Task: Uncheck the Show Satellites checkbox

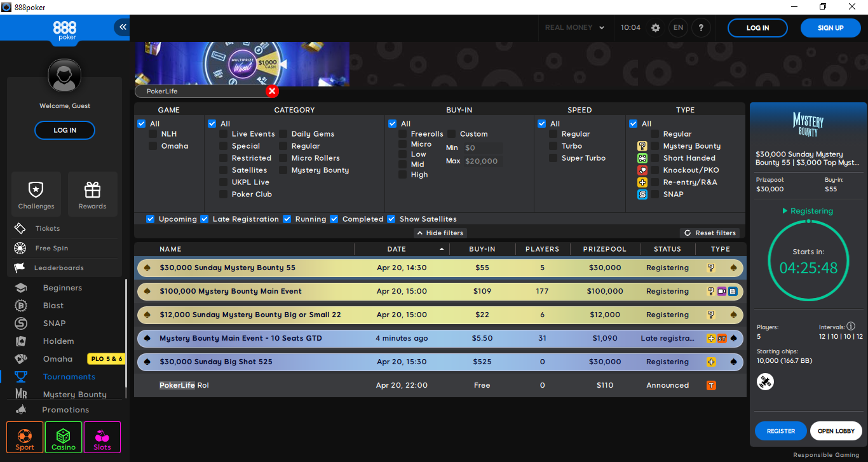Action: pyautogui.click(x=391, y=219)
